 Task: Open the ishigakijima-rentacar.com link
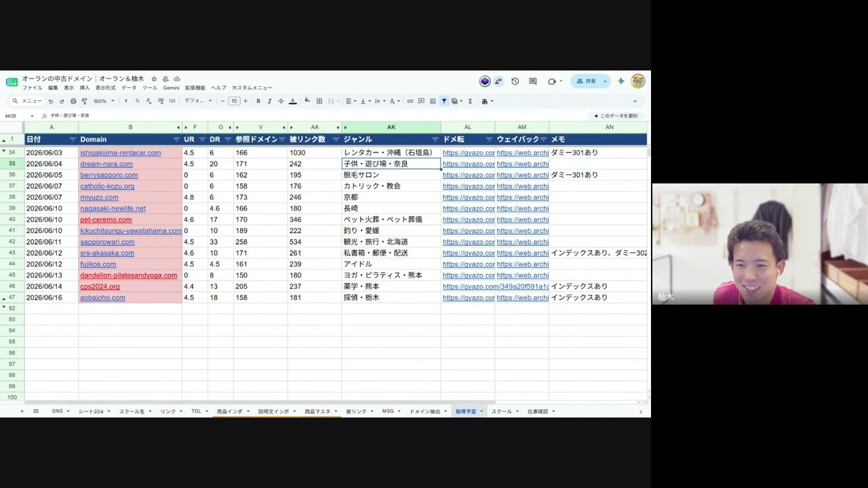point(121,153)
